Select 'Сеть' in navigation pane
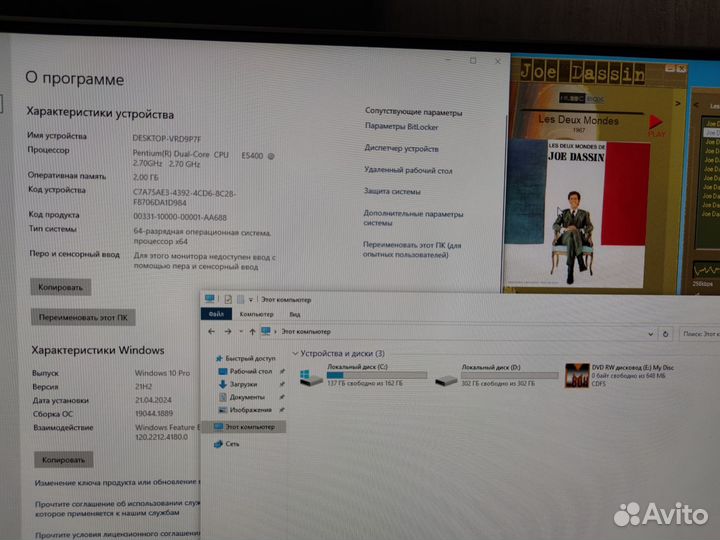 pyautogui.click(x=226, y=444)
